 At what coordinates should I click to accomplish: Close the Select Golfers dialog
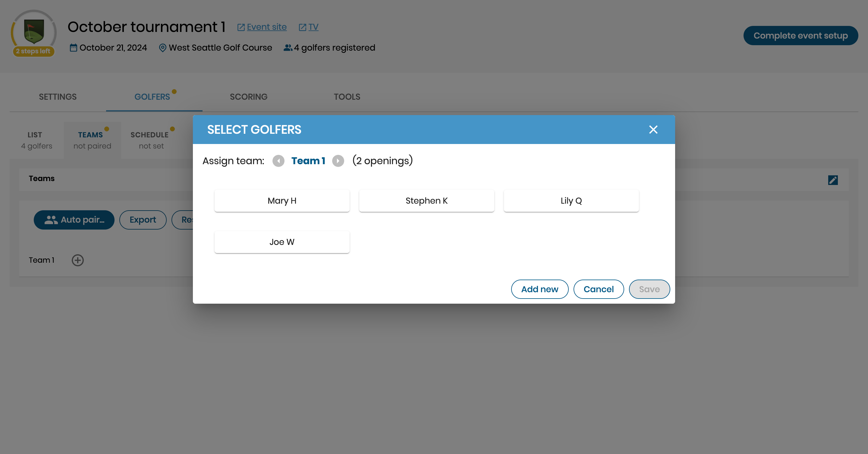pyautogui.click(x=653, y=130)
